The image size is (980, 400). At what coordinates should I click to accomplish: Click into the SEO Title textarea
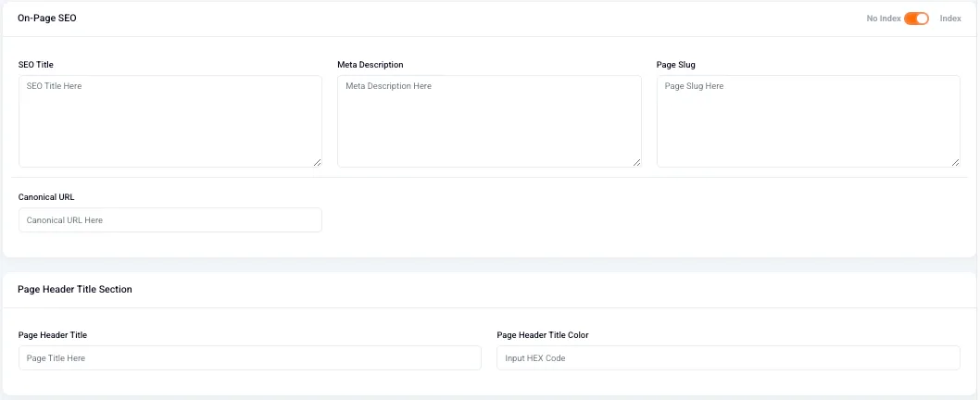pyautogui.click(x=170, y=121)
